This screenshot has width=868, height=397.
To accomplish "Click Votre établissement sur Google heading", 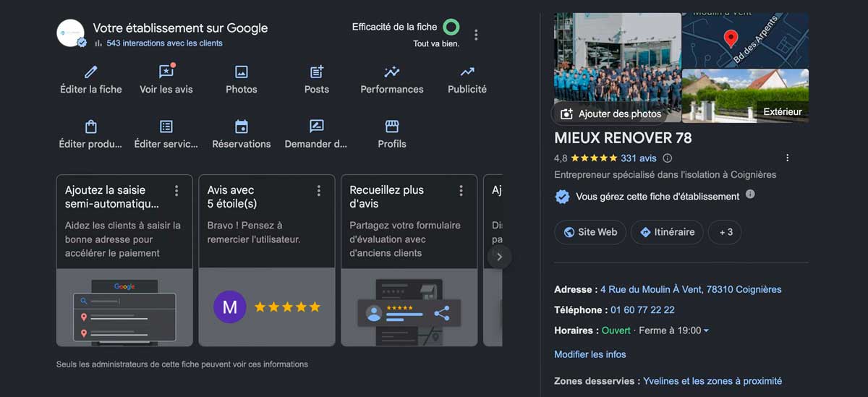I will 180,28.
